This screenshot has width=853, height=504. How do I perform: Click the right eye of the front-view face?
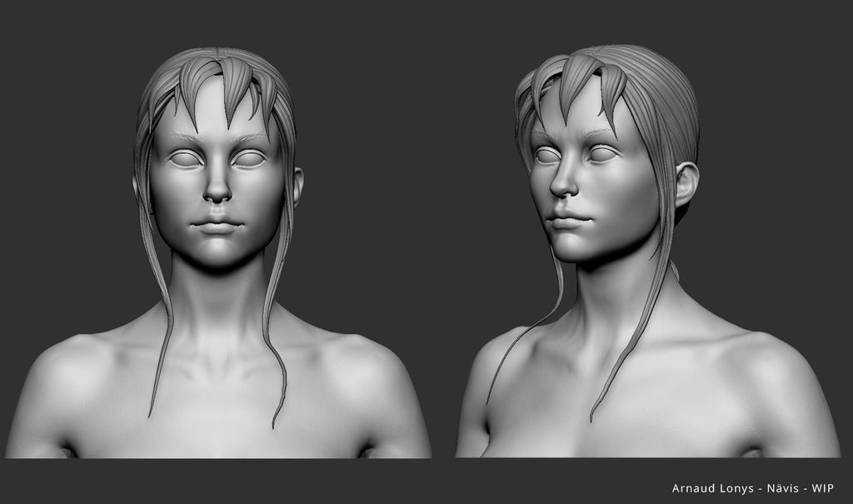[x=248, y=158]
